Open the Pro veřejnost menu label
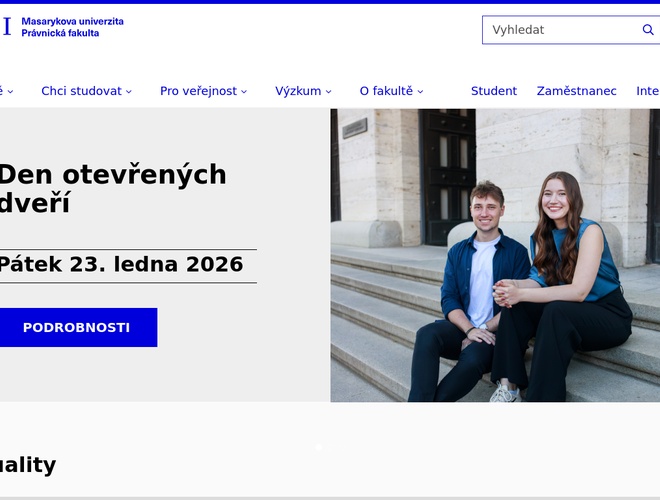660x500 pixels. tap(198, 91)
